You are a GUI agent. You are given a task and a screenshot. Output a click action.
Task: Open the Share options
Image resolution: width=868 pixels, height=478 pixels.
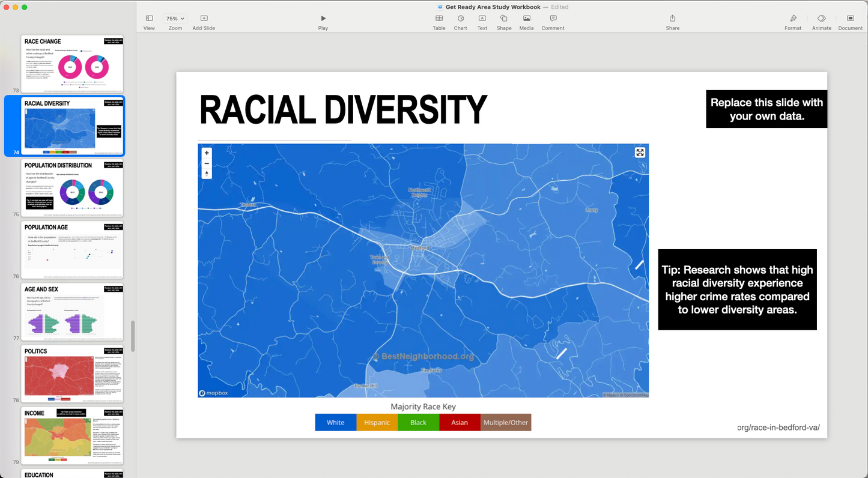(673, 22)
